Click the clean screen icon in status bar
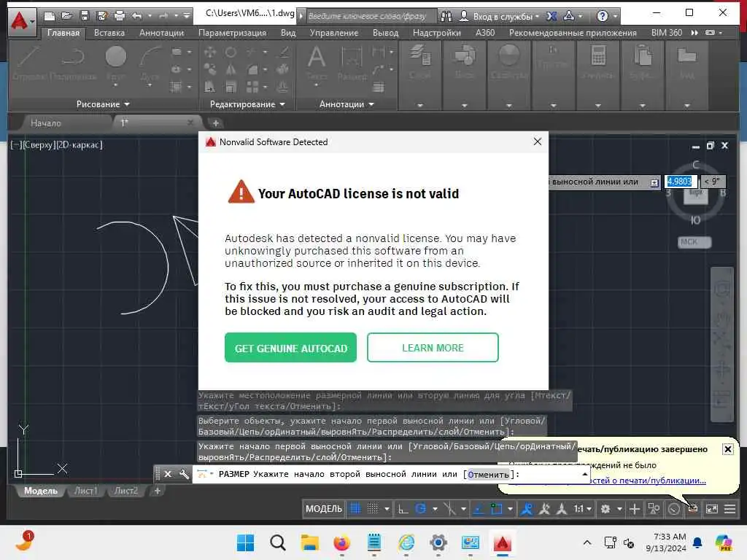The image size is (747, 560). [712, 509]
